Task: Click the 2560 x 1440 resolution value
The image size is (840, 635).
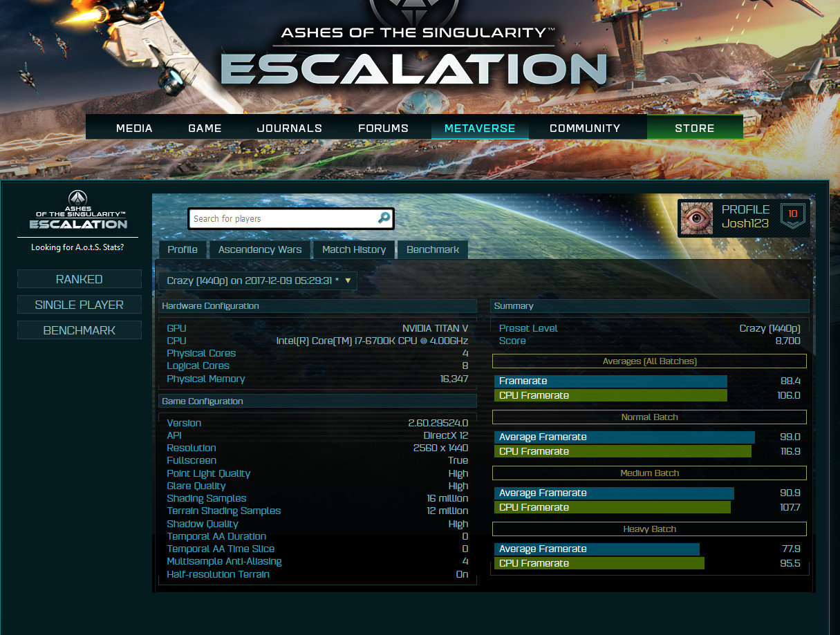Action: [x=440, y=448]
